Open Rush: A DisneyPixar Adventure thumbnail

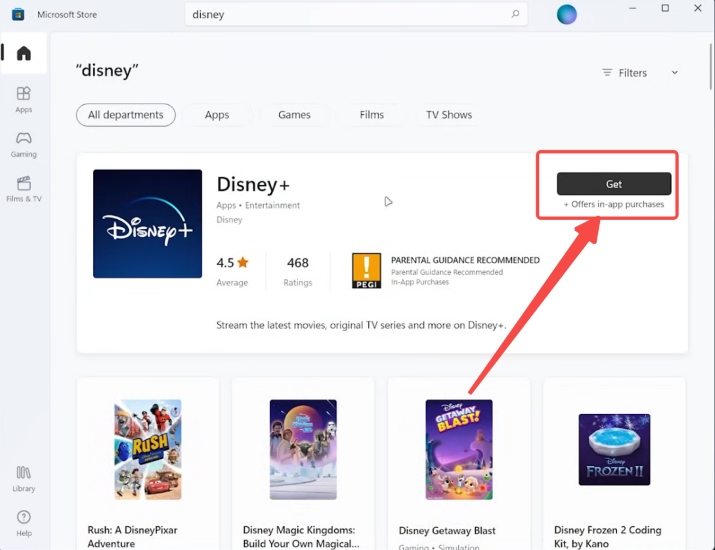(148, 450)
